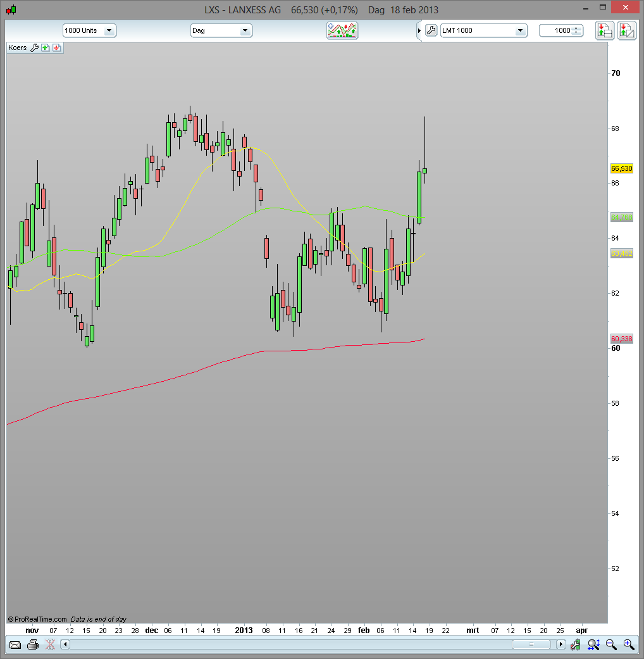Click the red 60,338 moving average label
This screenshot has height=659, width=644.
621,339
